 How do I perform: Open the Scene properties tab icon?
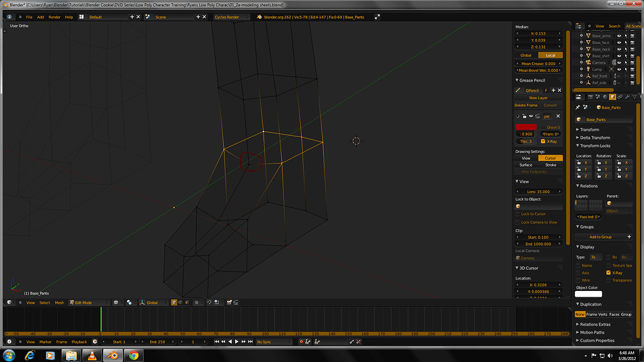click(597, 97)
